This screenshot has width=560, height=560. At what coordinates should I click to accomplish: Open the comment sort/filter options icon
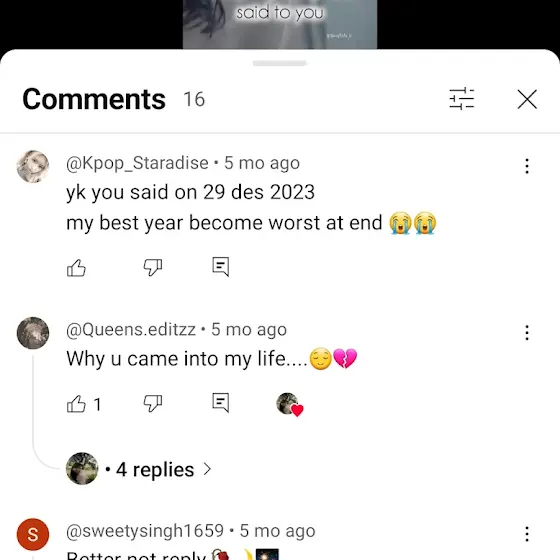pos(461,99)
